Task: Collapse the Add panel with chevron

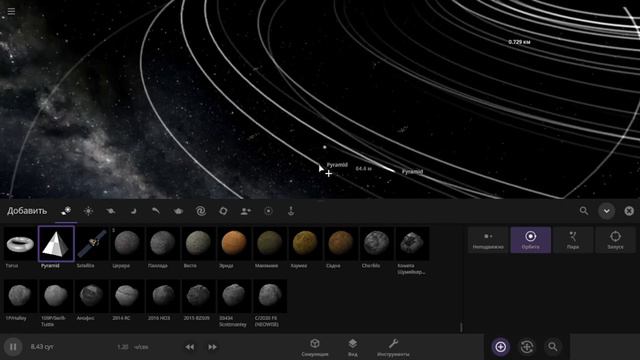Action: [607, 211]
